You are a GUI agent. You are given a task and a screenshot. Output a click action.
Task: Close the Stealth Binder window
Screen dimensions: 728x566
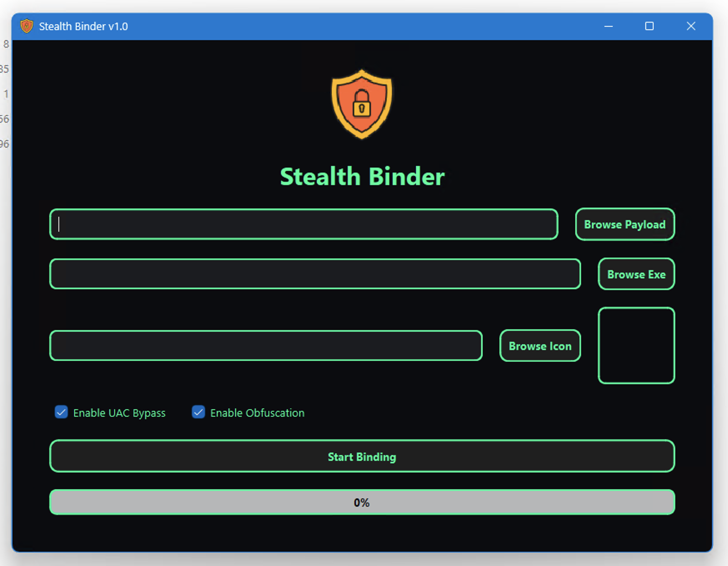(691, 26)
